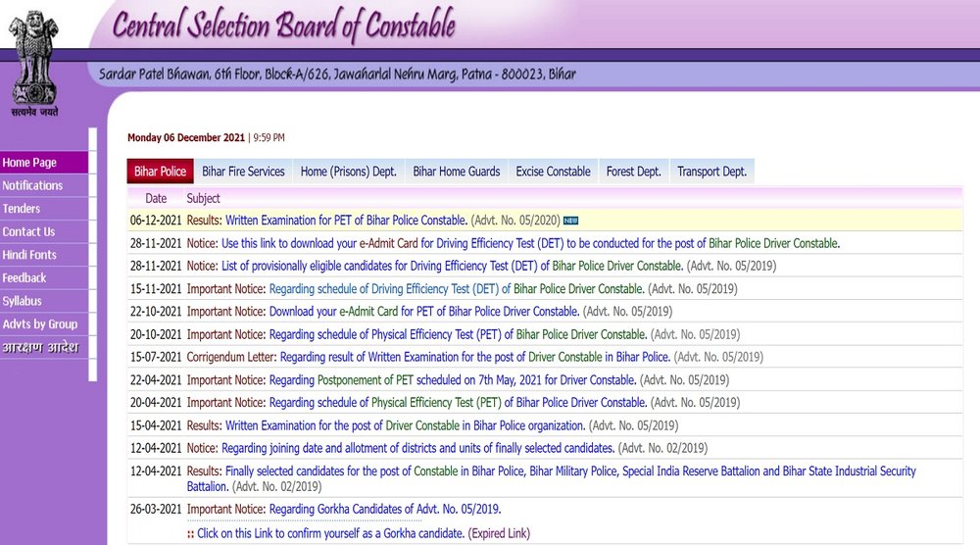Switch to the Home (Prisons) Dept. tab
The width and height of the screenshot is (980, 545).
coord(348,172)
